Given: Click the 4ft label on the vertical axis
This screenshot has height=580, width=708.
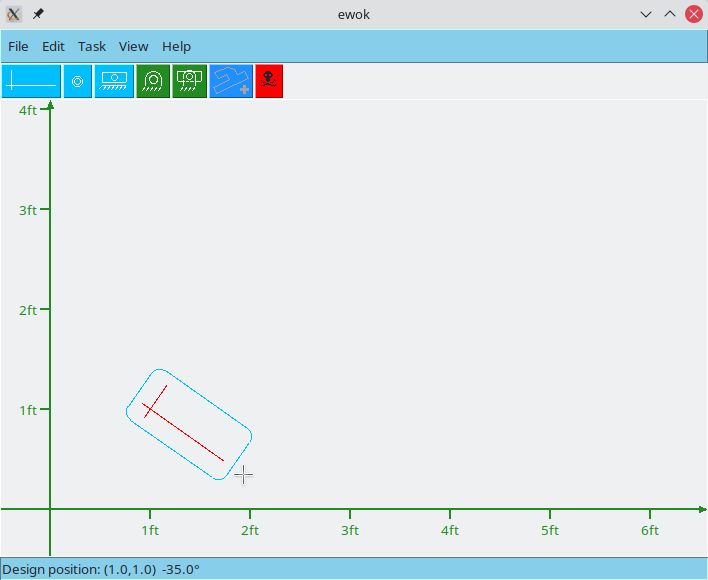Looking at the screenshot, I should click(28, 110).
